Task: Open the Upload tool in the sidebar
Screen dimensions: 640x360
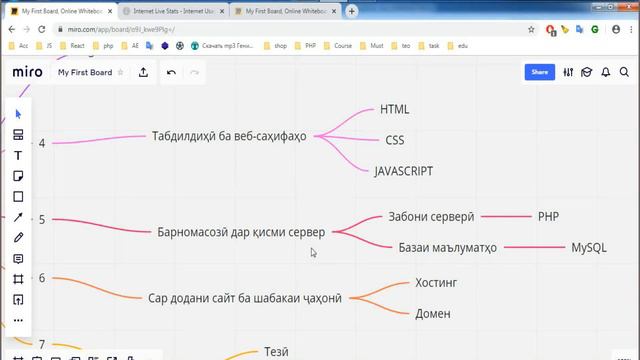Action: click(18, 300)
